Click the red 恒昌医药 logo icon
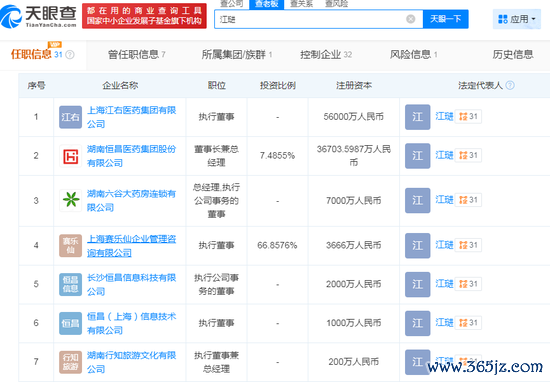This screenshot has width=550, height=382. [x=71, y=156]
